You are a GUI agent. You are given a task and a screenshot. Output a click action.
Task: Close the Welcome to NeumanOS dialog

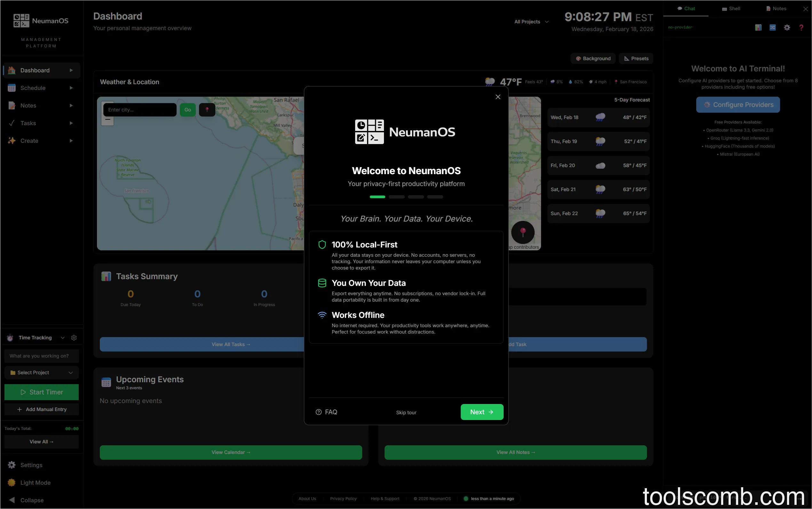point(498,97)
